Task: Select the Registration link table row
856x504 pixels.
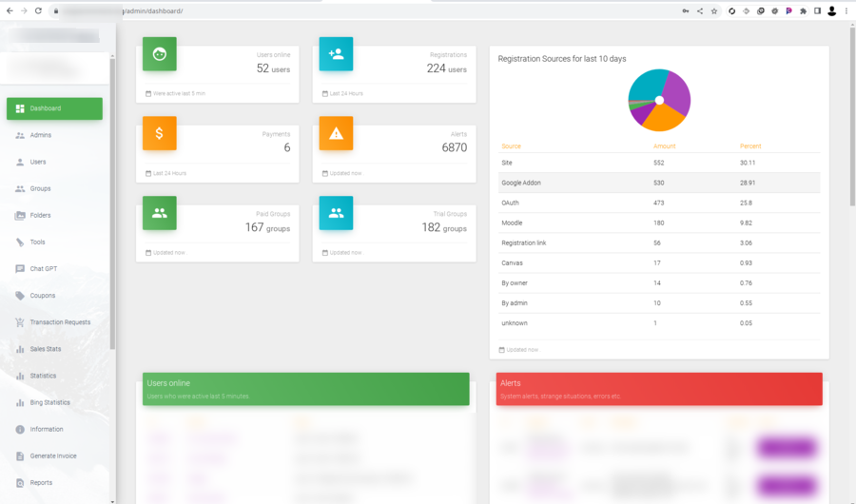Action: click(x=659, y=243)
